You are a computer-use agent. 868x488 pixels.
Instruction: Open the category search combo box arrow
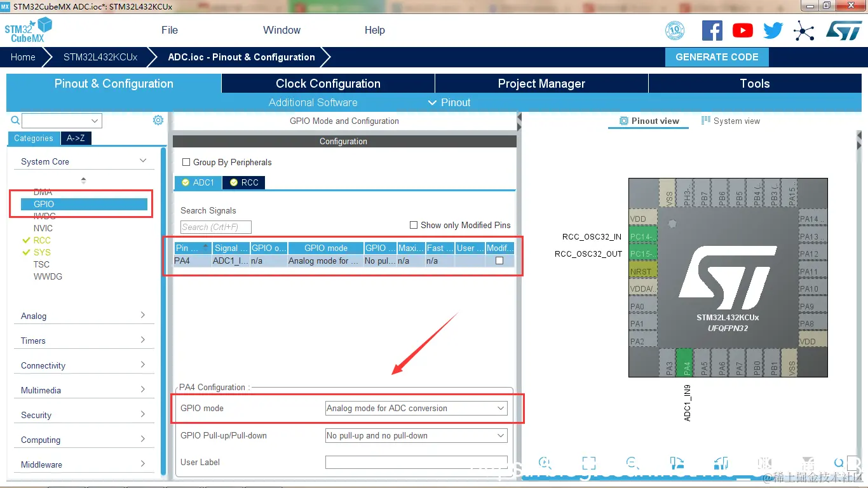pyautogui.click(x=95, y=121)
